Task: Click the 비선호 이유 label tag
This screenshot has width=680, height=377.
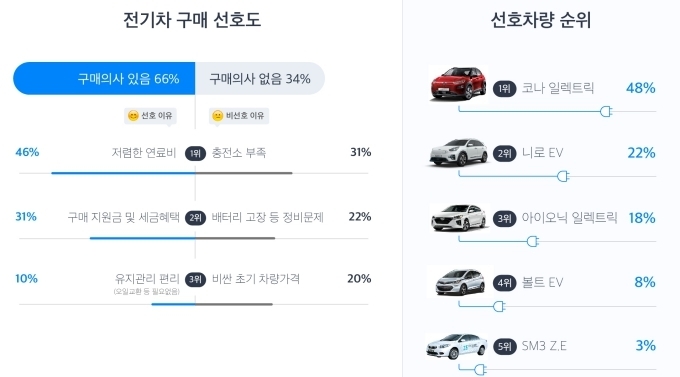Action: pos(239,116)
